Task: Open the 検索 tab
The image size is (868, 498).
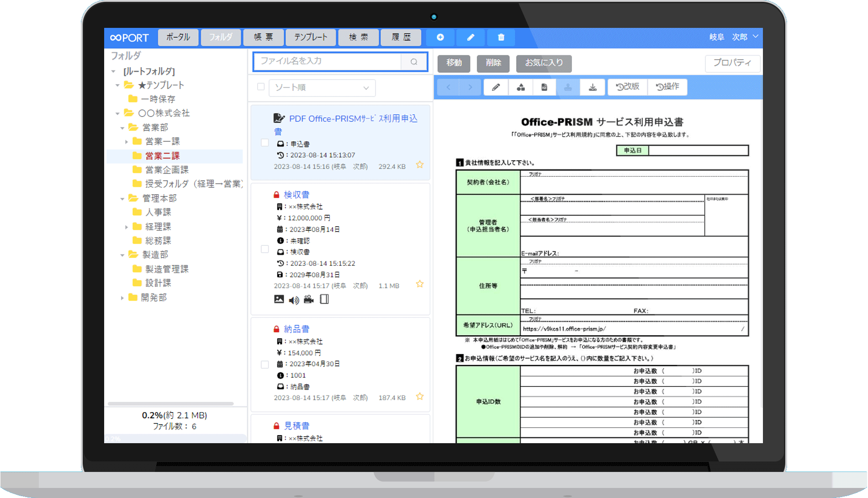Action: point(359,37)
